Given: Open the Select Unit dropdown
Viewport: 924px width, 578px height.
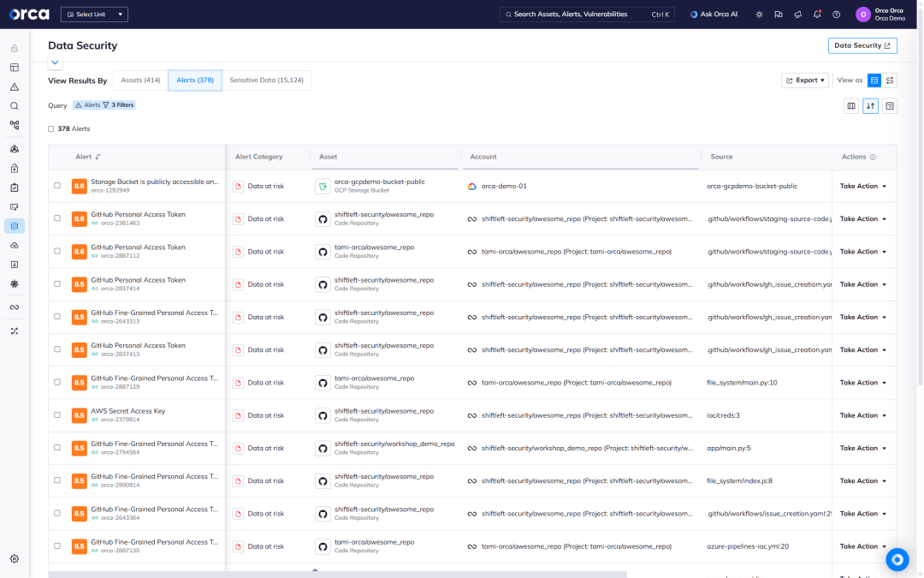Looking at the screenshot, I should point(94,15).
